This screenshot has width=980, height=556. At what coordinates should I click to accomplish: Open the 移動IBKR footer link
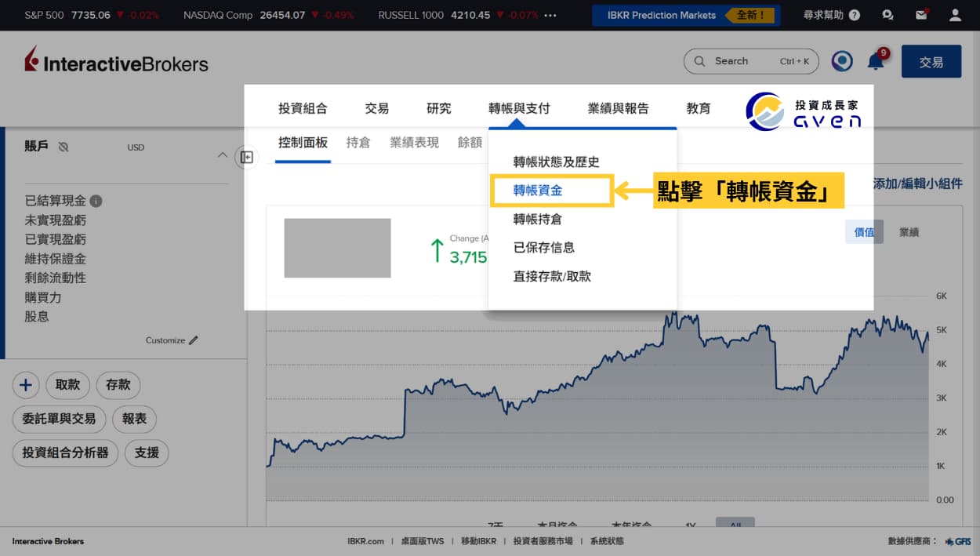479,541
